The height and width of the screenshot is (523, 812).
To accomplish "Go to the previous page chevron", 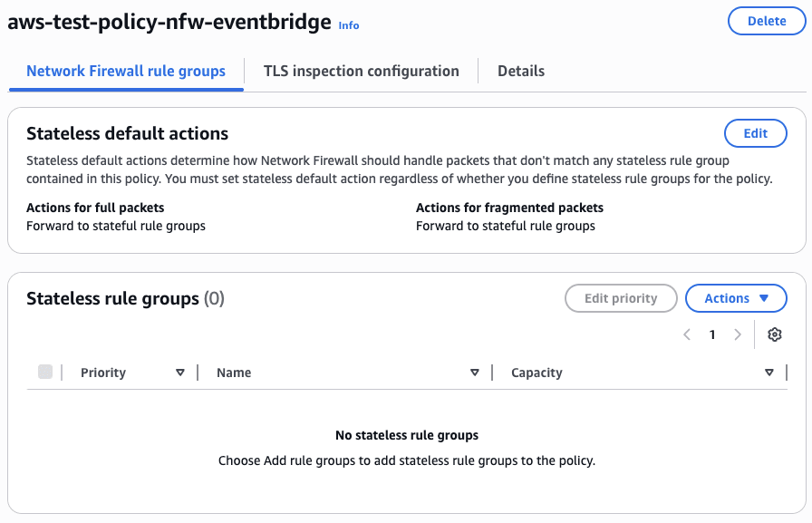I will (x=687, y=334).
